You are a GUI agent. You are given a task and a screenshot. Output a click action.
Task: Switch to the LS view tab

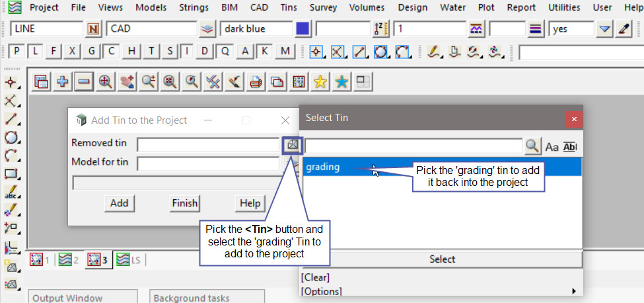pyautogui.click(x=129, y=260)
